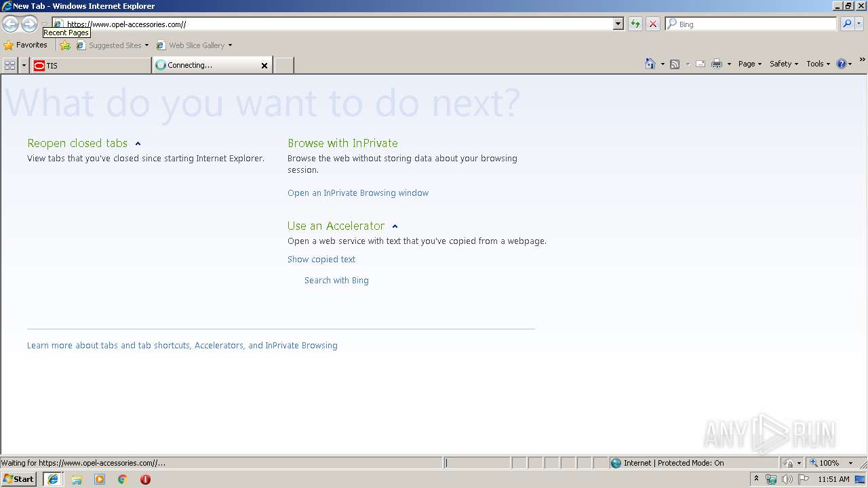Image resolution: width=868 pixels, height=488 pixels.
Task: Click the Read Mail icon
Action: [701, 64]
